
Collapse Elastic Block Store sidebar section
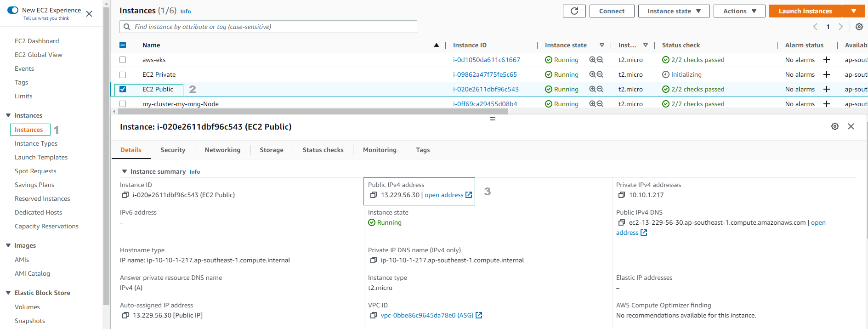(8, 293)
